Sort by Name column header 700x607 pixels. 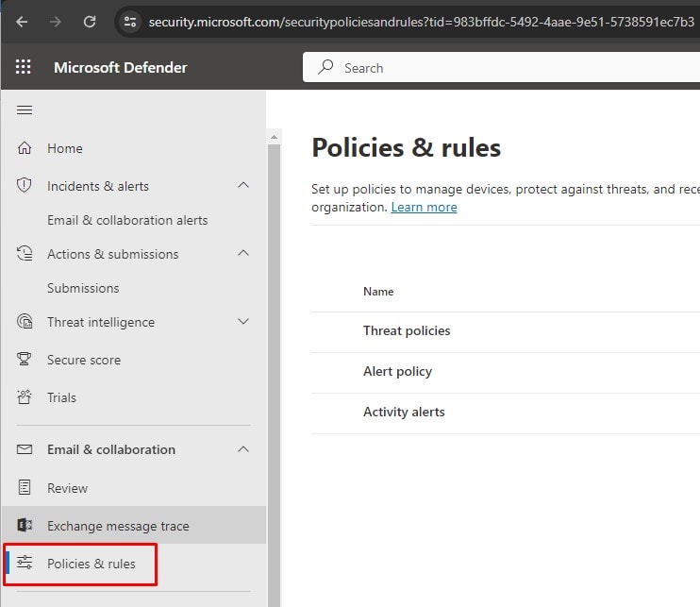coord(378,292)
